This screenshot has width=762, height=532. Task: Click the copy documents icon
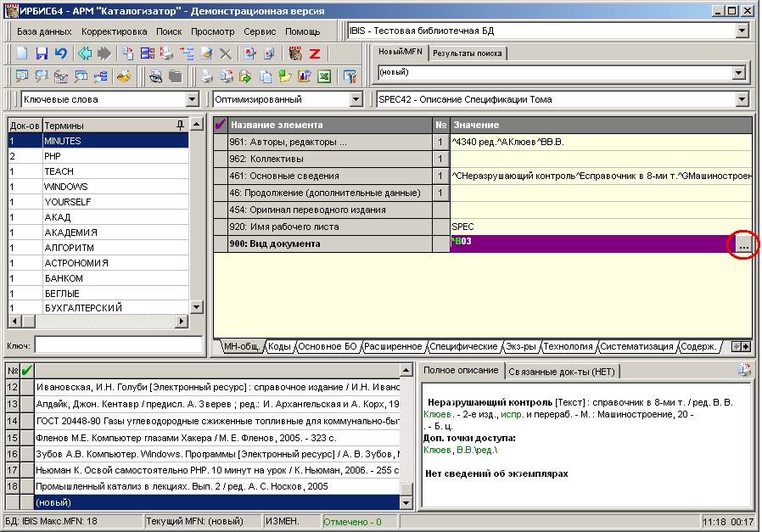coord(266,76)
